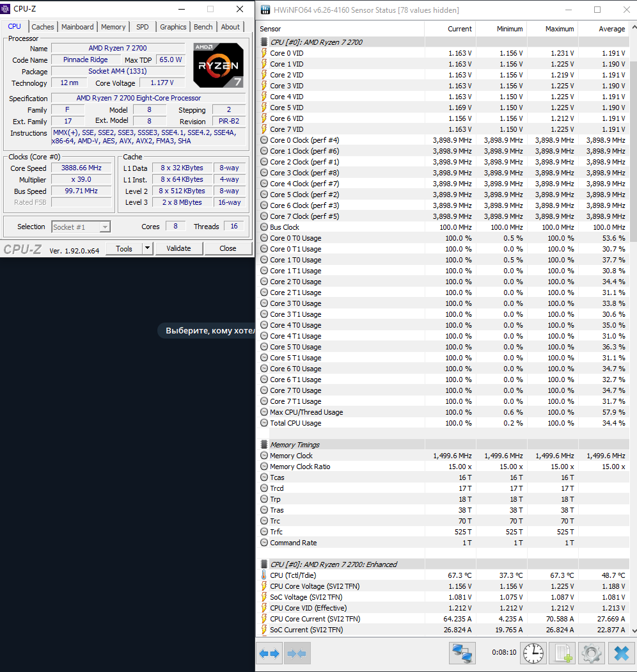
Task: Select the Memory Clock Ratio row
Action: coord(444,467)
